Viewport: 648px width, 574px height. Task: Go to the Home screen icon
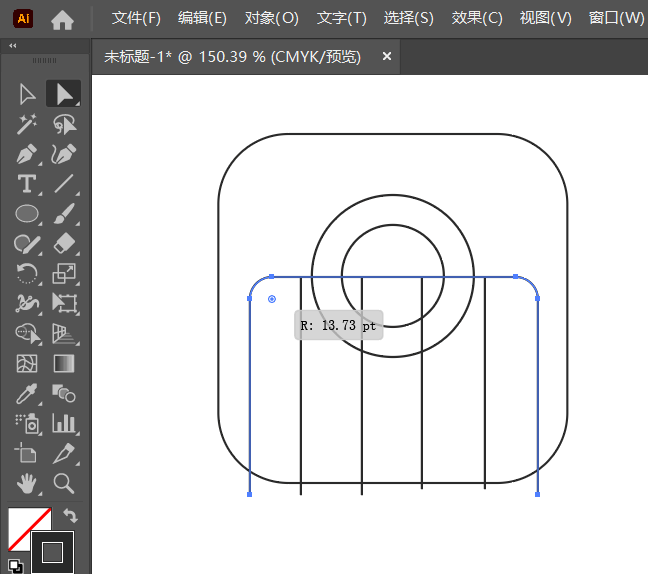(x=62, y=18)
